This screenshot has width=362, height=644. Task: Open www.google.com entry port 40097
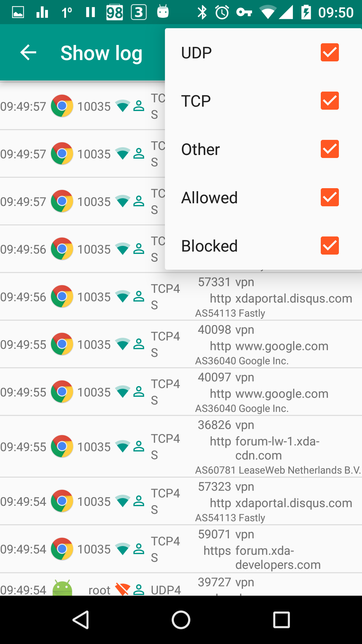tap(181, 392)
